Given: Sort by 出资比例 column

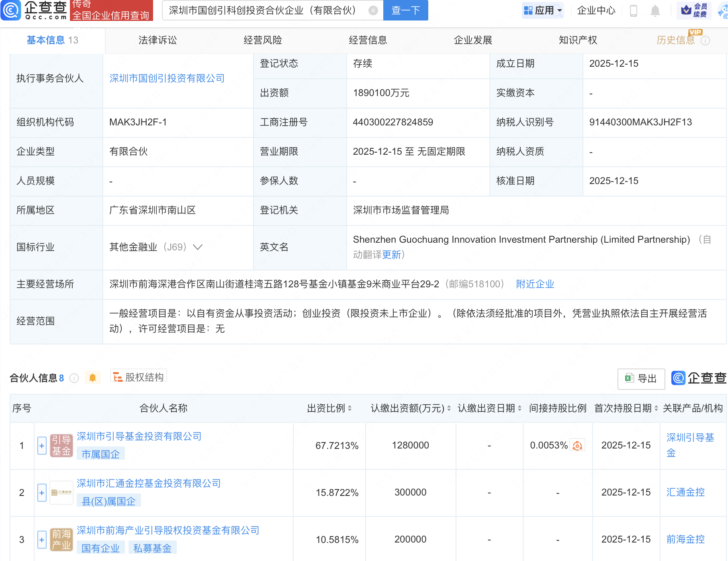Looking at the screenshot, I should [x=350, y=408].
